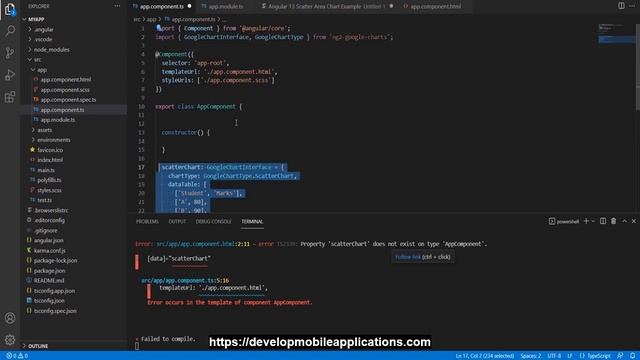This screenshot has height=360, width=640.
Task: Open the notifications bell in status bar
Action: (x=632, y=356)
